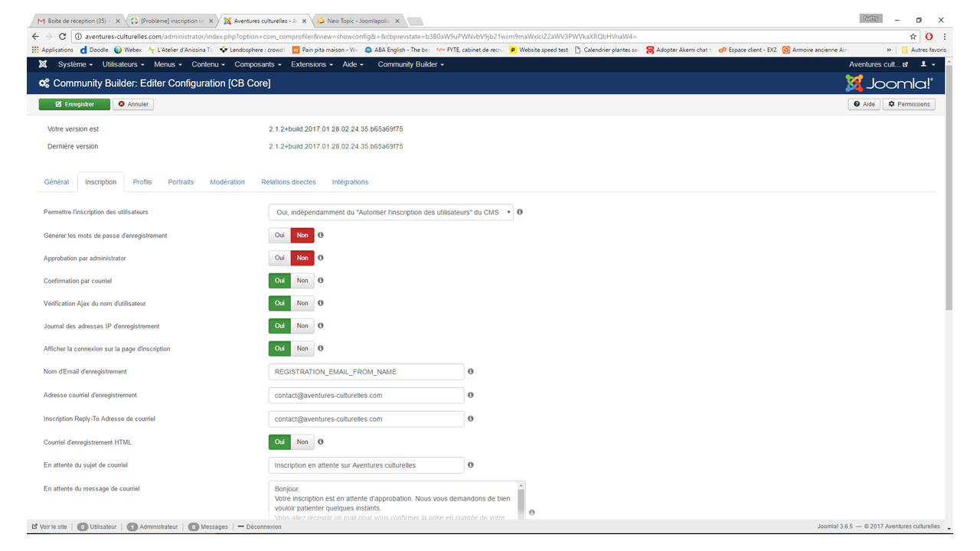Click info icon for Nom d'Email d'enregistrement

[471, 371]
